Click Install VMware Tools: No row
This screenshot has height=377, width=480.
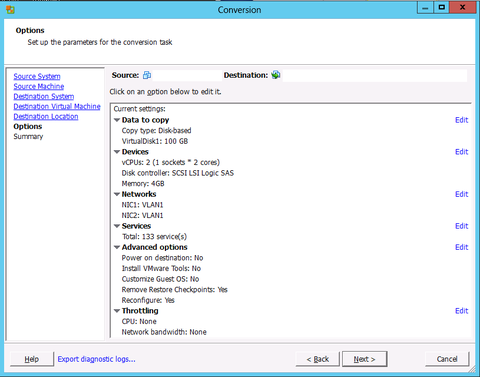coord(161,269)
